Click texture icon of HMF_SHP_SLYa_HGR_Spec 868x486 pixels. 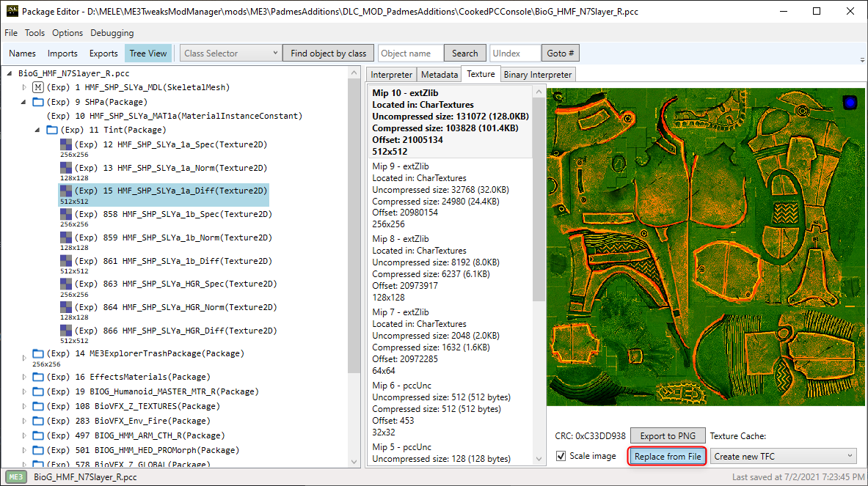point(66,284)
